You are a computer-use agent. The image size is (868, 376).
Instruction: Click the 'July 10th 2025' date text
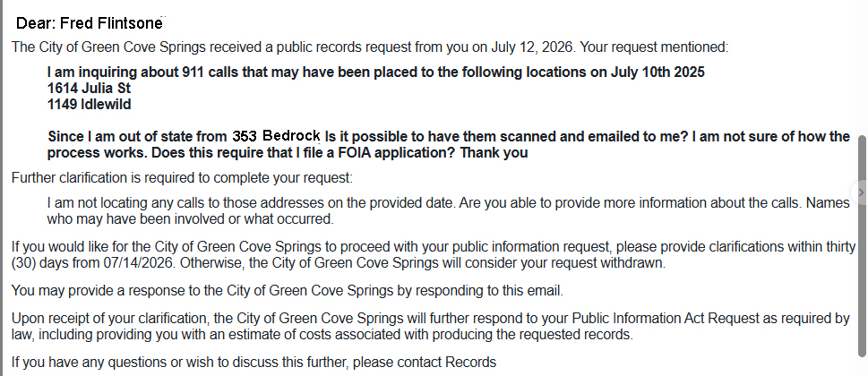click(657, 73)
